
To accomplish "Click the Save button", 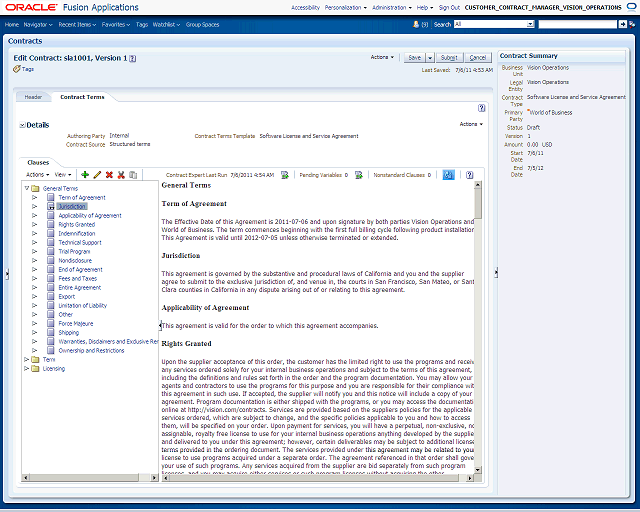I will click(415, 58).
